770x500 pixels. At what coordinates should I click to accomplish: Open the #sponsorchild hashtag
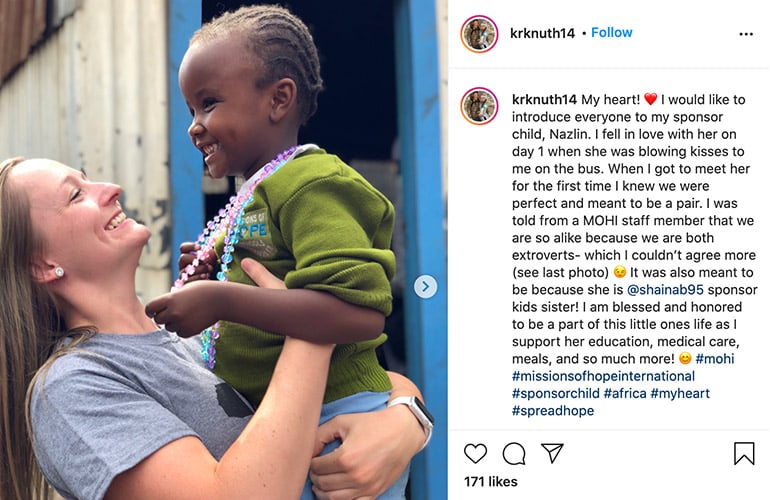click(555, 393)
